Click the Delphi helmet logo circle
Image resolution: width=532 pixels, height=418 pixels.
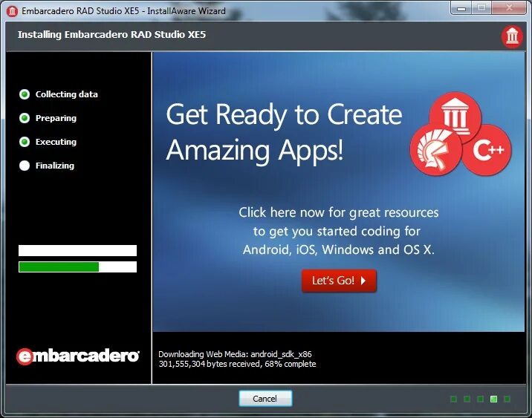tap(435, 150)
